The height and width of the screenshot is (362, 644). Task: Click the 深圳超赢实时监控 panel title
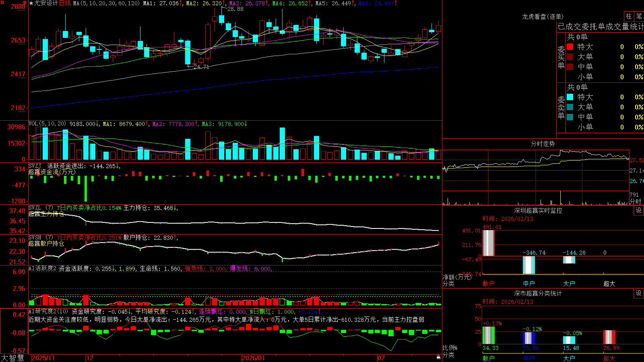coord(538,210)
